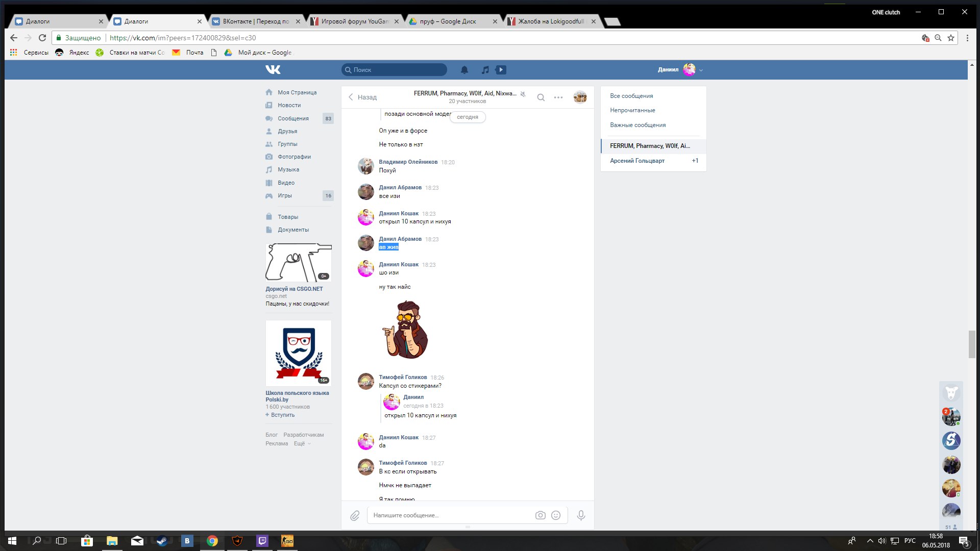Select the Непрочитанные messages filter
This screenshot has height=551, width=980.
coord(632,110)
